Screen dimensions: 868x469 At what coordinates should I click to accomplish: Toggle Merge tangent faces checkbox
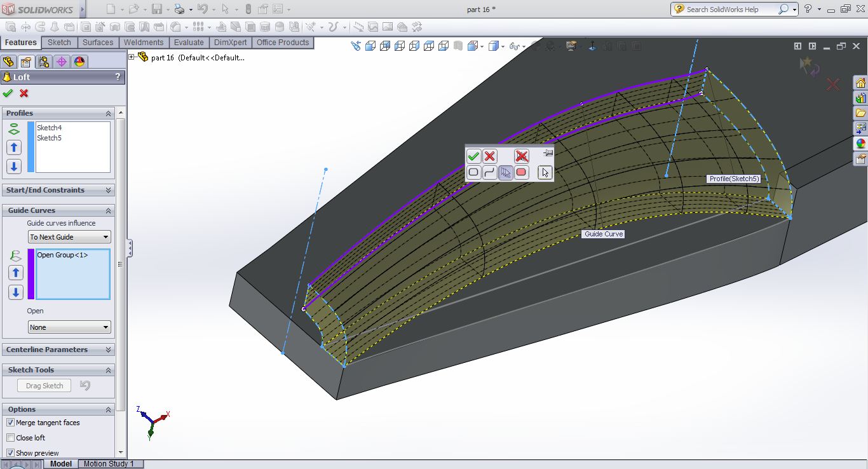(10, 423)
